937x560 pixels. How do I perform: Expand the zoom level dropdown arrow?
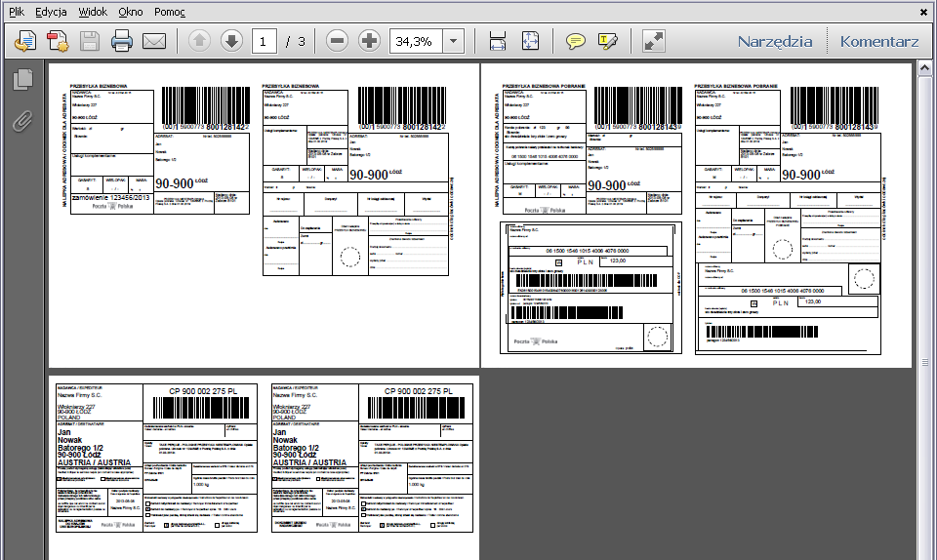(454, 41)
